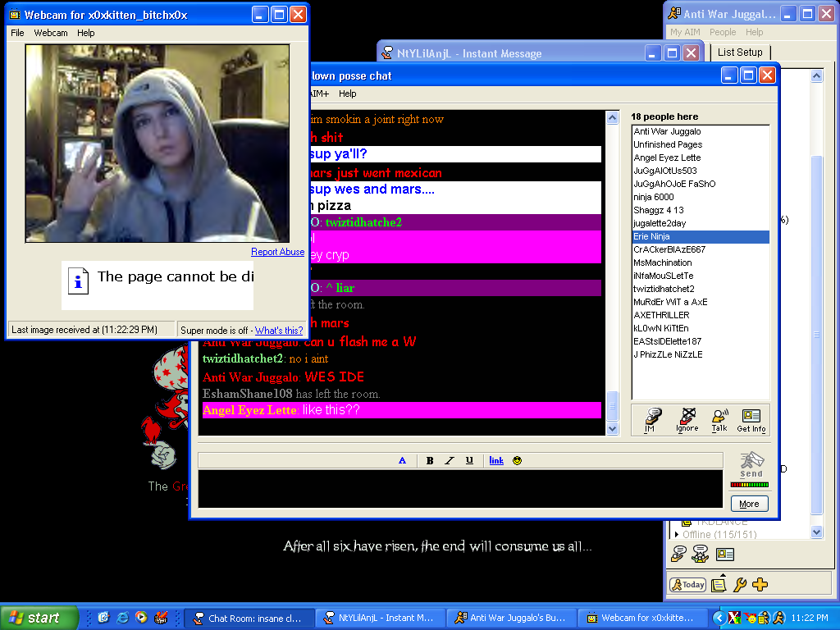This screenshot has width=840, height=630.
Task: Open the Webcam menu
Action: coord(51,33)
